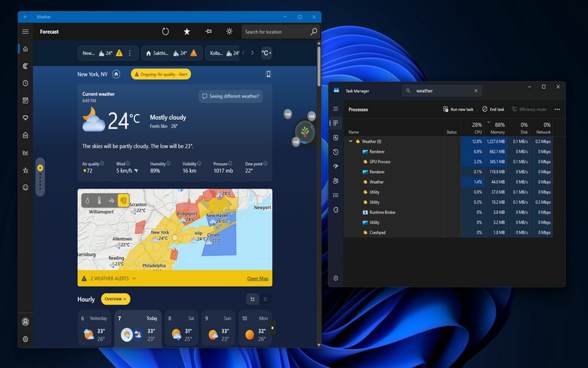Open the Monthly calendar icon in Weather sidebar
This screenshot has width=588, height=368.
pyautogui.click(x=25, y=100)
